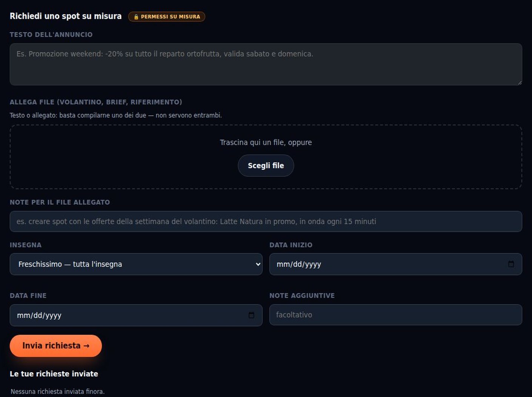Focus the Note per il file allegato field
Image resolution: width=532 pixels, height=397 pixels.
click(266, 221)
